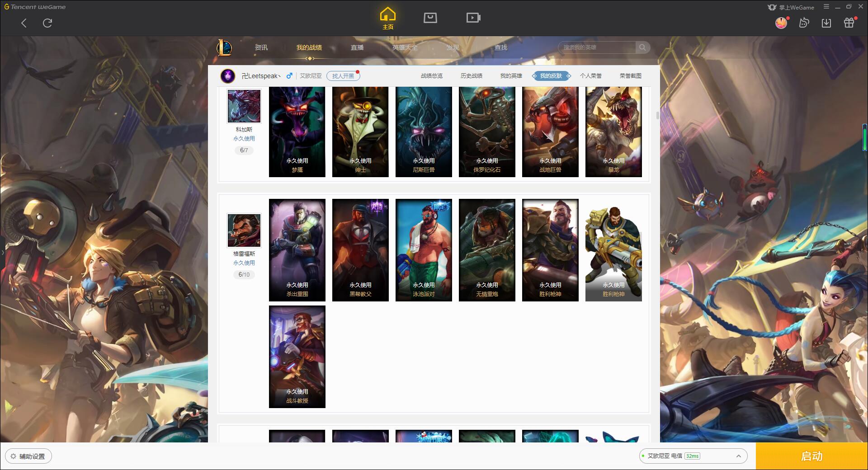Click the Tencent WeGame title logo

coord(35,7)
